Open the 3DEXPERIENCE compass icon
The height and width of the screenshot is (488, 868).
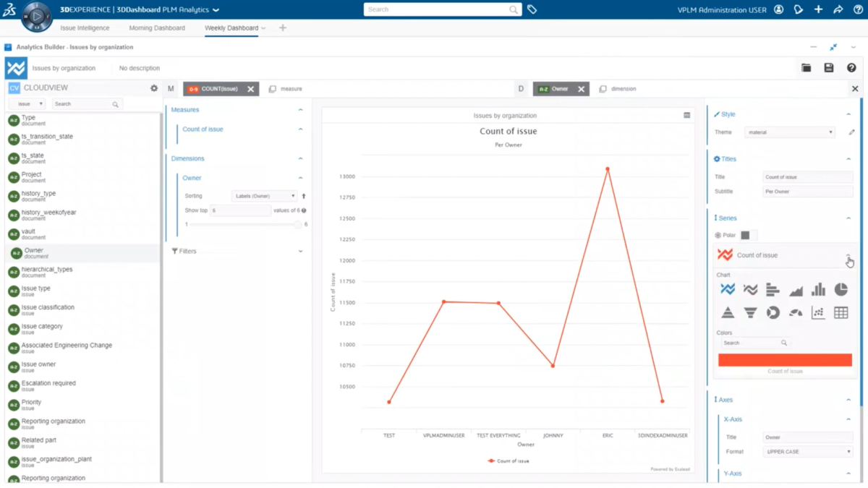(x=36, y=16)
